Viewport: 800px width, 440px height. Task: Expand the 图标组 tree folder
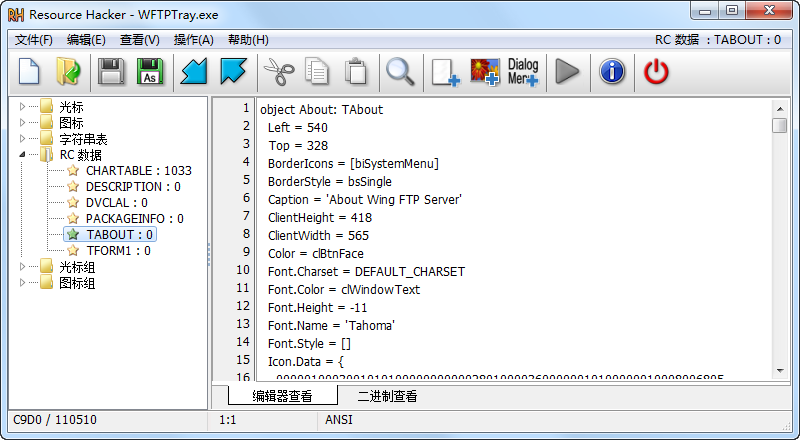point(24,283)
